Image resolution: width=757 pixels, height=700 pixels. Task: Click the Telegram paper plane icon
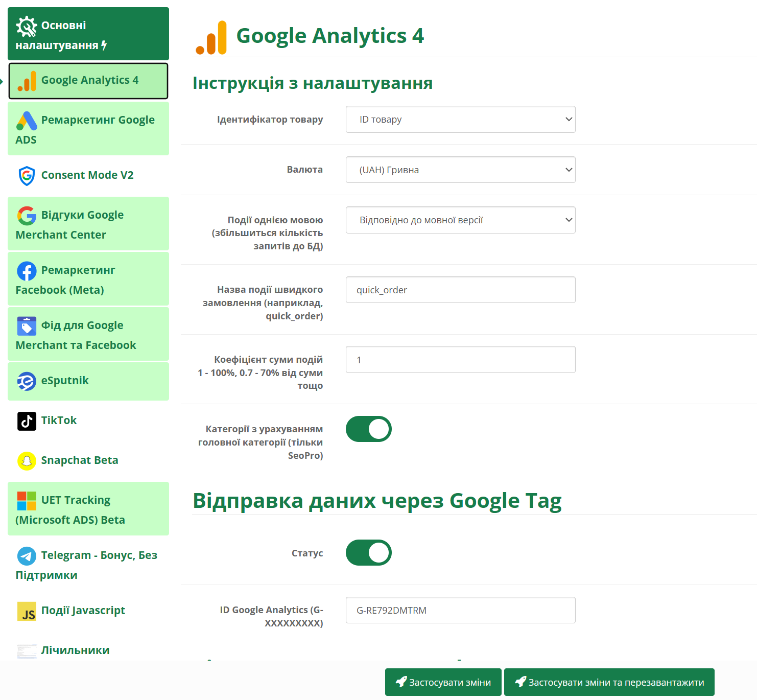pyautogui.click(x=27, y=556)
